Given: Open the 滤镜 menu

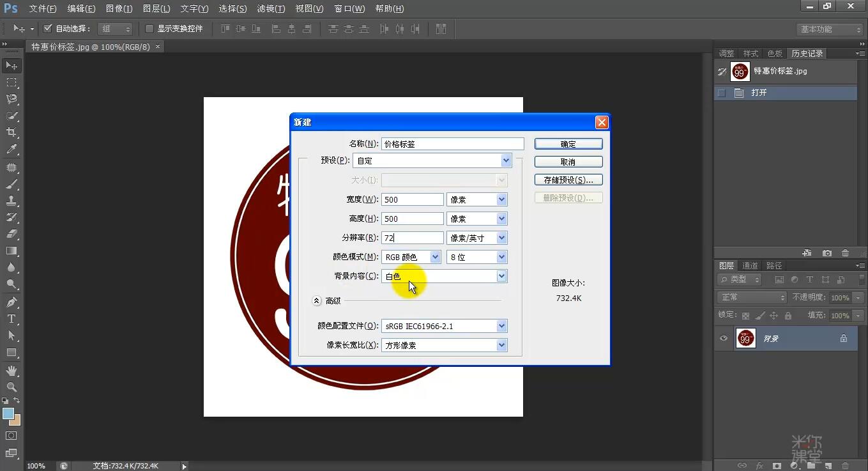Looking at the screenshot, I should [270, 8].
